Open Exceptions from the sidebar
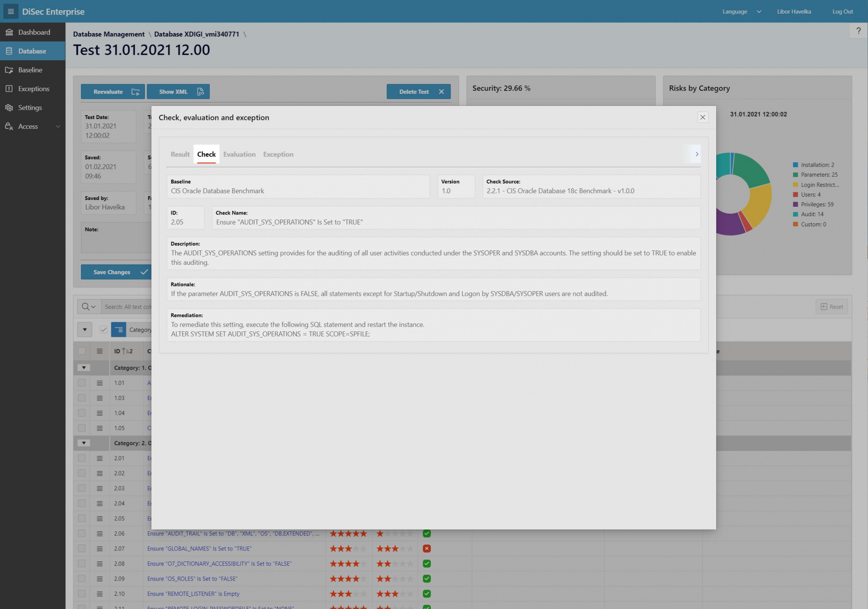Screen dimensions: 868x609 [x=33, y=89]
